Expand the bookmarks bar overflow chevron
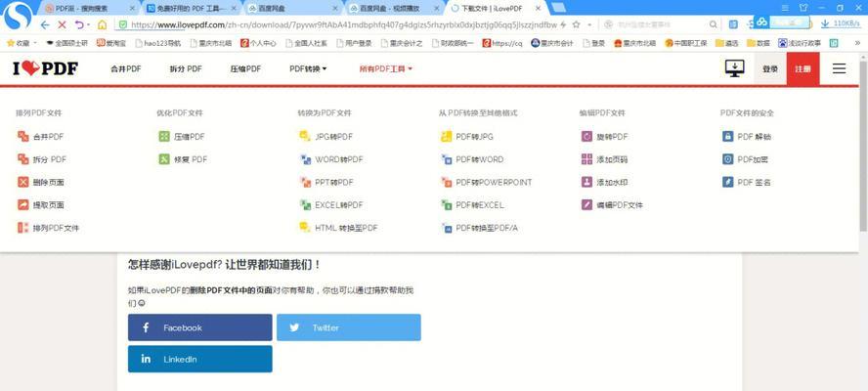The height and width of the screenshot is (391, 868). tap(857, 43)
